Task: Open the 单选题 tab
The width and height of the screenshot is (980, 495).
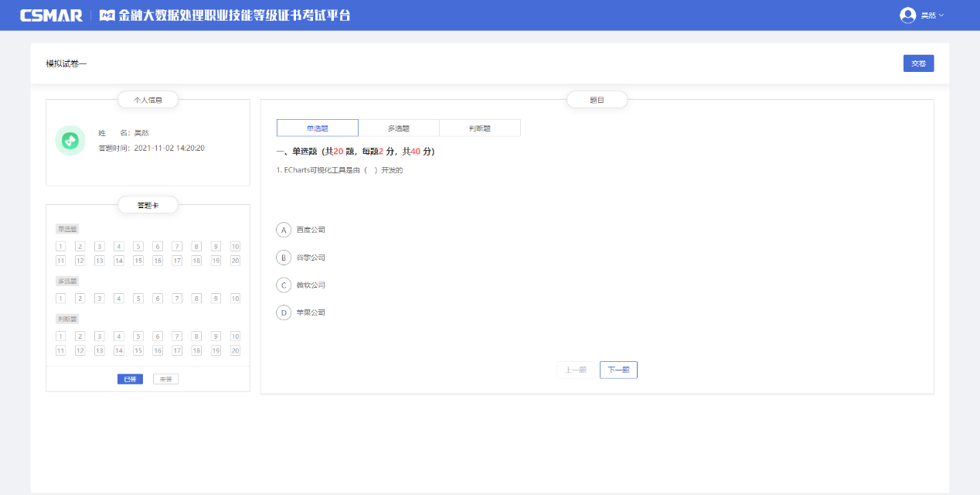Action: (318, 128)
